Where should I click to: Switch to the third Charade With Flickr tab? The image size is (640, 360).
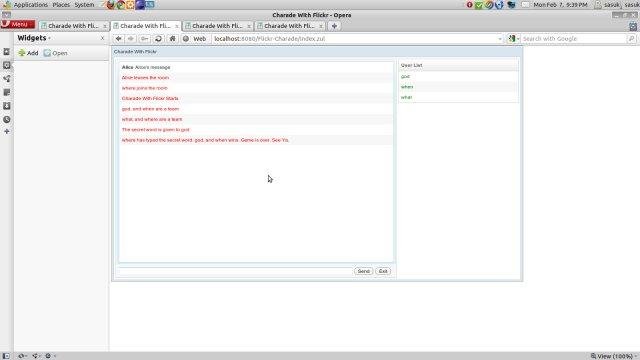[218, 26]
